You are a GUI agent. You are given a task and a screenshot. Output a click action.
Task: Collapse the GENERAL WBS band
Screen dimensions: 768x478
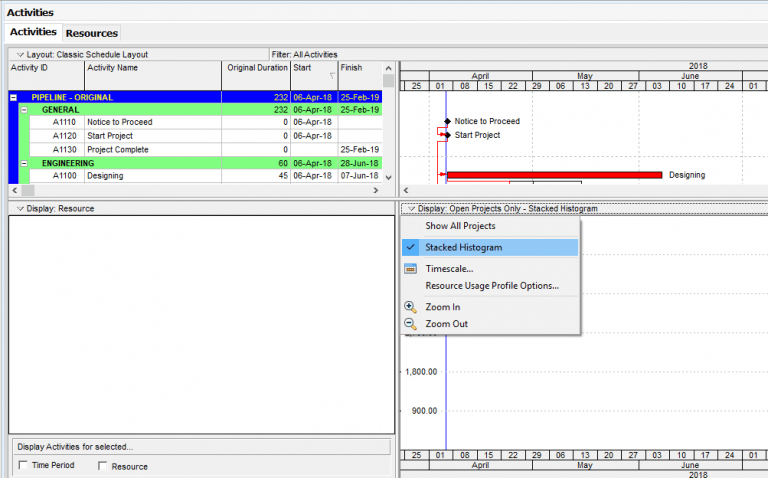24,110
